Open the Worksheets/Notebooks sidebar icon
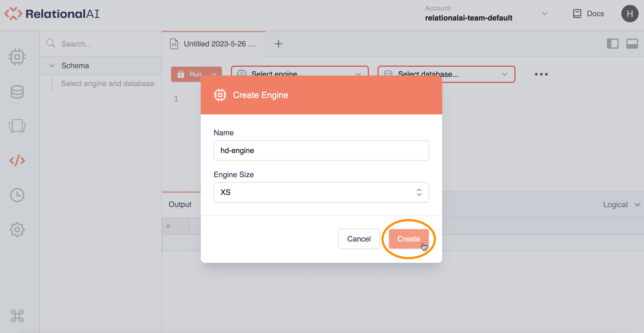The image size is (644, 333). pyautogui.click(x=17, y=126)
